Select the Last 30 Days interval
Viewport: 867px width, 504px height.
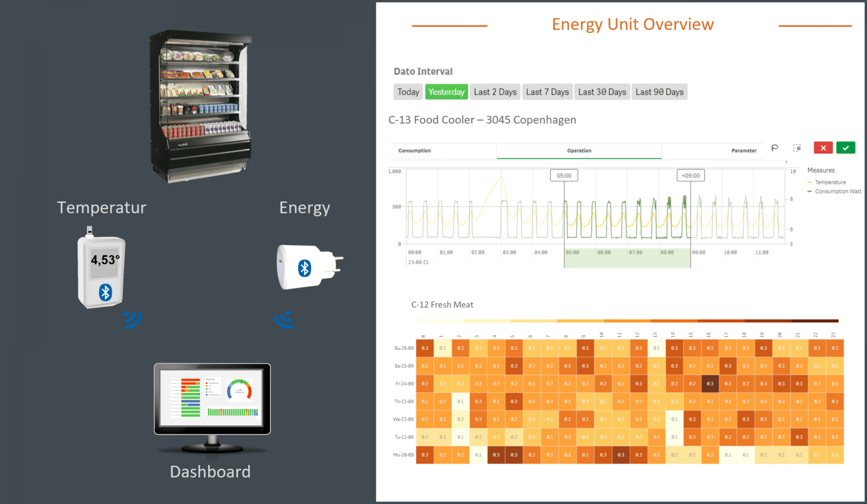602,92
